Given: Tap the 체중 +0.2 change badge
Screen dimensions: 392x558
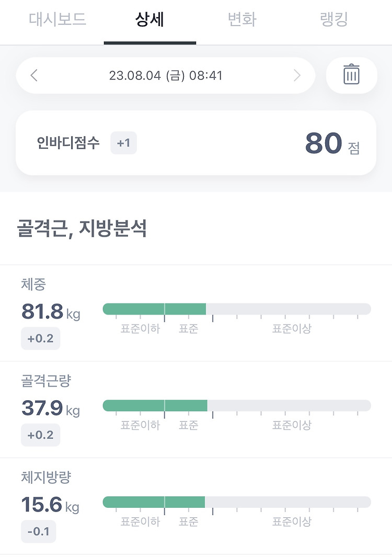Looking at the screenshot, I should 40,339.
